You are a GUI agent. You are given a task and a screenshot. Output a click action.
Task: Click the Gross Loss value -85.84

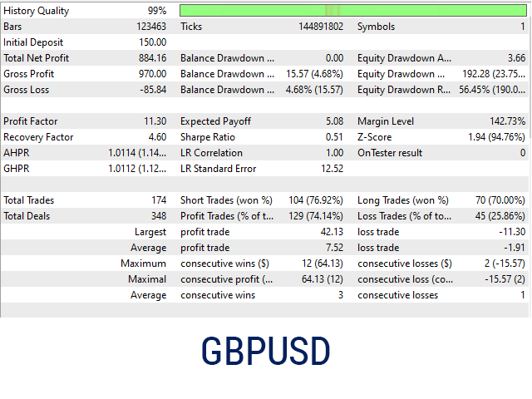point(153,90)
